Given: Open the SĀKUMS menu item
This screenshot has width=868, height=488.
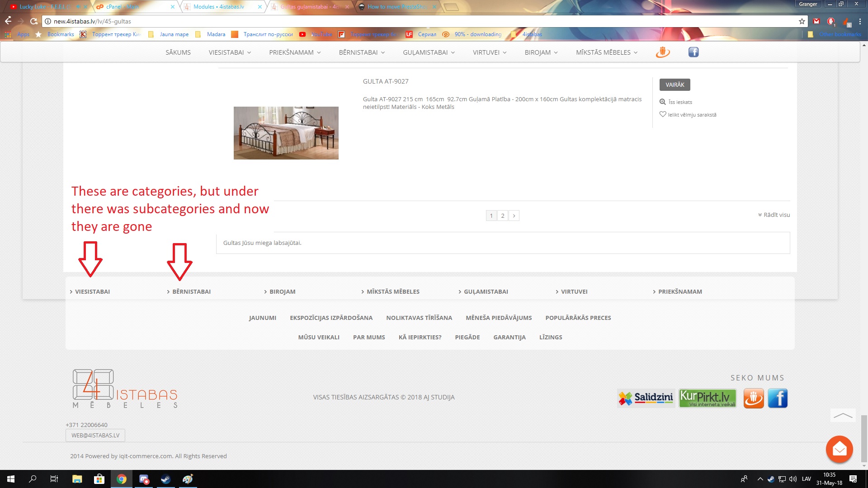Looking at the screenshot, I should 178,52.
